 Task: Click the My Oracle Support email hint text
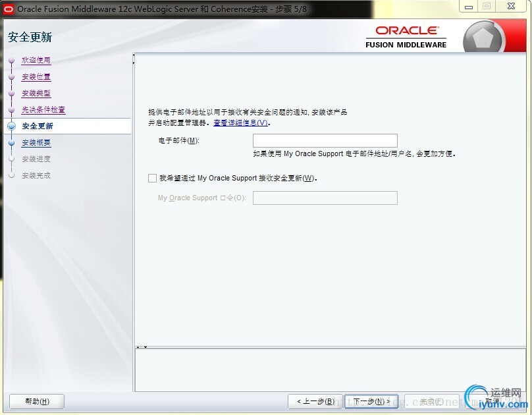click(354, 153)
